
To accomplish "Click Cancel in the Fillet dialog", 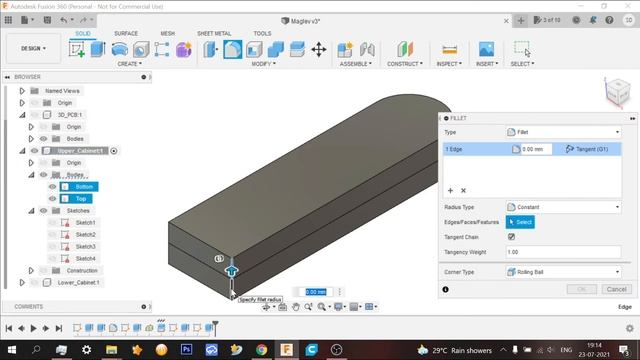I will click(x=616, y=289).
